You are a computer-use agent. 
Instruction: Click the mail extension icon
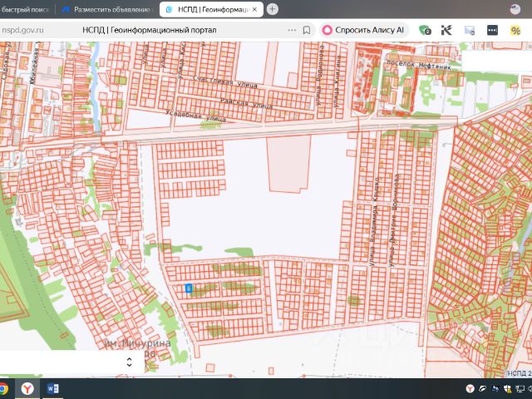pyautogui.click(x=470, y=30)
